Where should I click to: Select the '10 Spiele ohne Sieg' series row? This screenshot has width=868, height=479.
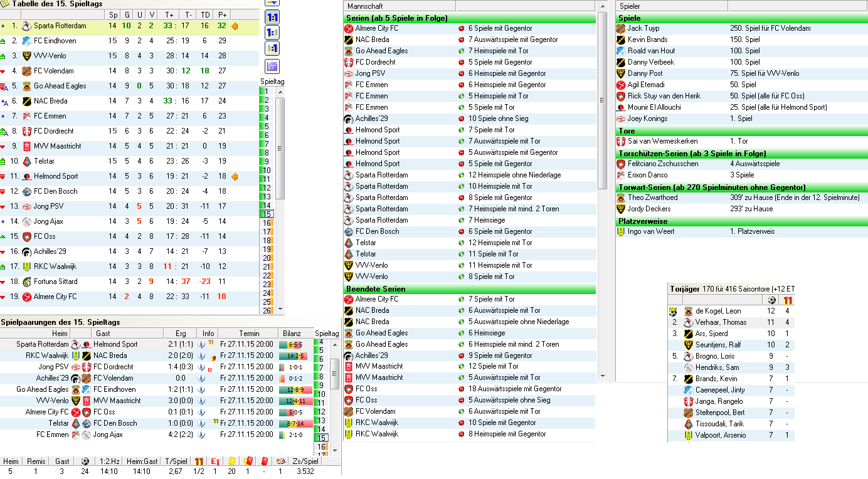click(x=469, y=118)
